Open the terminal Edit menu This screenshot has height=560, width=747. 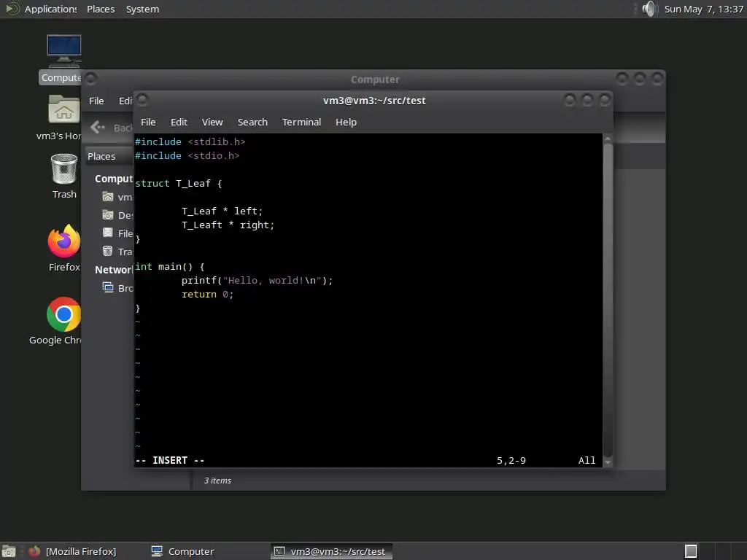point(179,122)
